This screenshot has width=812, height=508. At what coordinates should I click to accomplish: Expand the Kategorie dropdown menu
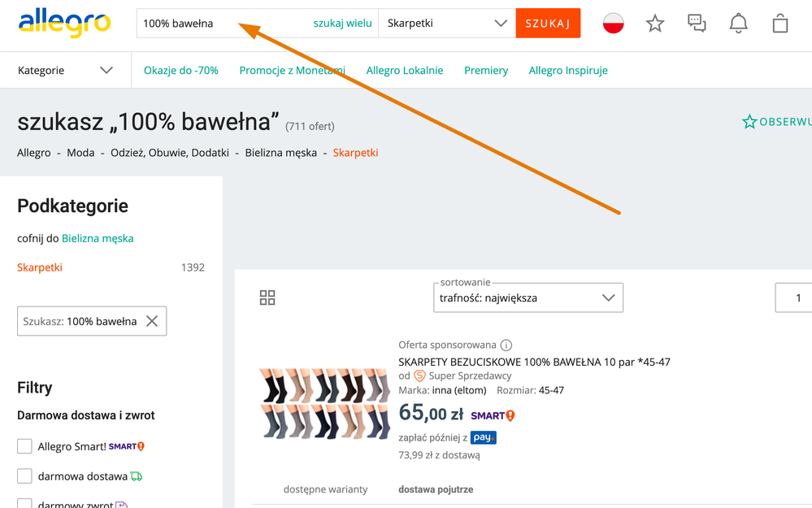pos(65,71)
